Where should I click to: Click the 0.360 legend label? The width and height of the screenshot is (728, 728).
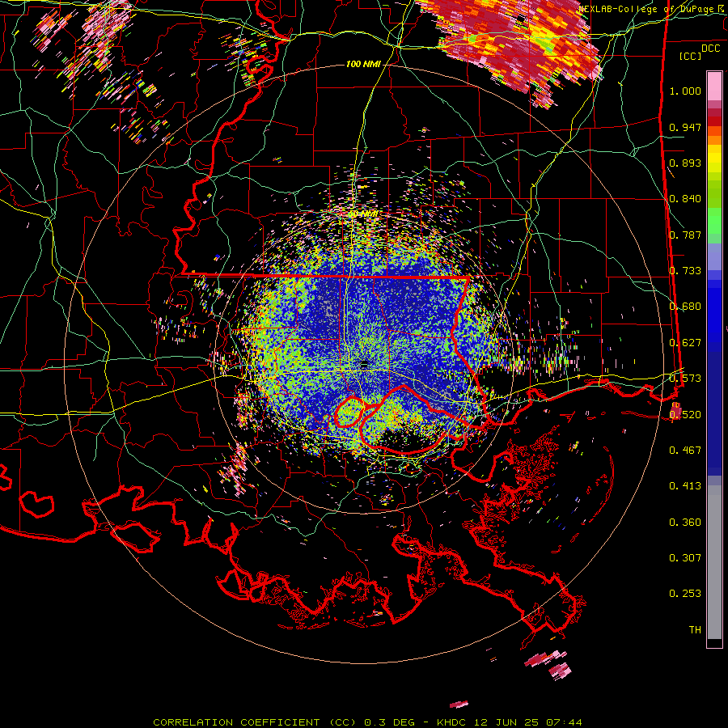[685, 523]
